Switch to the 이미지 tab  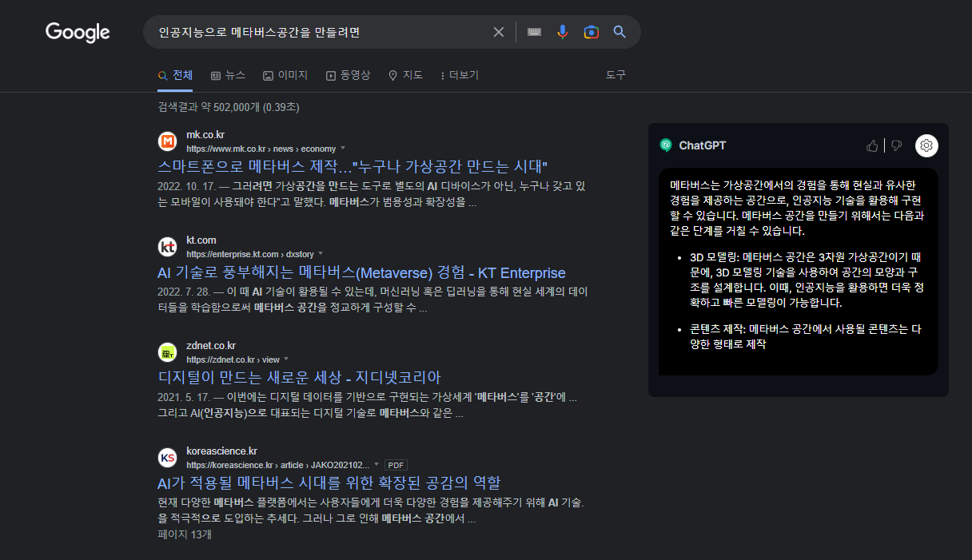click(285, 75)
